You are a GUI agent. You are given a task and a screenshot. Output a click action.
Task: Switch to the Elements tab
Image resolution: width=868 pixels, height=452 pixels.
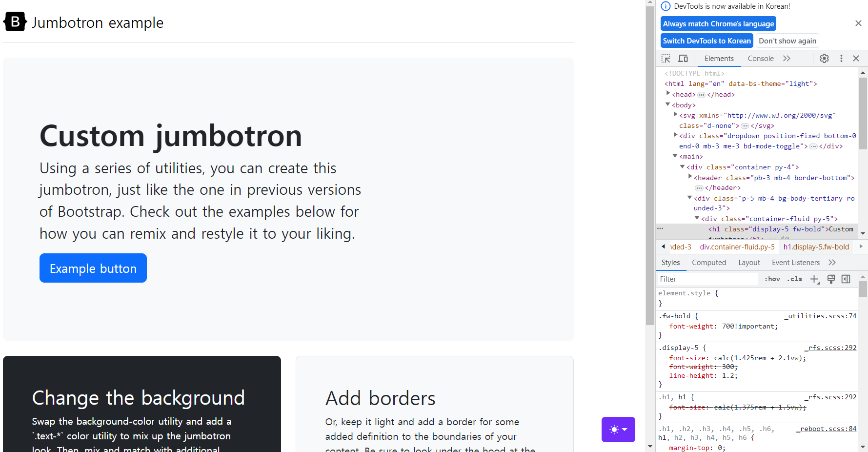click(719, 59)
